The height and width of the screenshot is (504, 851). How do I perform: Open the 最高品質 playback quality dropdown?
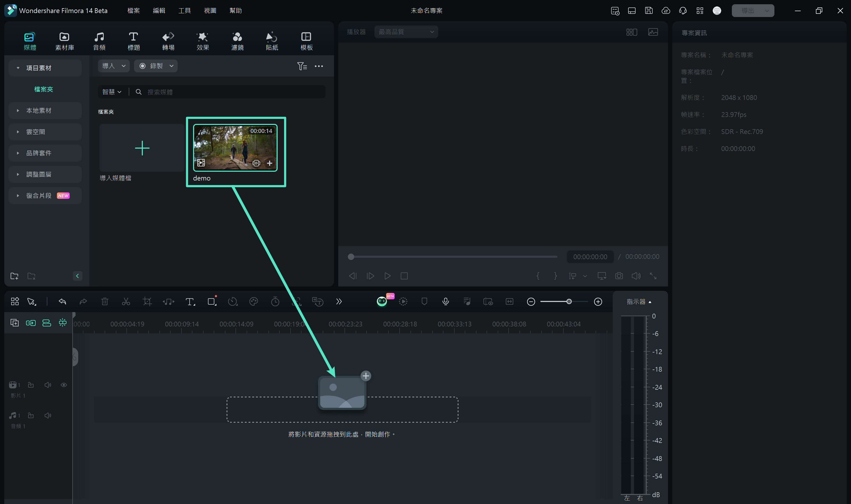pos(406,32)
